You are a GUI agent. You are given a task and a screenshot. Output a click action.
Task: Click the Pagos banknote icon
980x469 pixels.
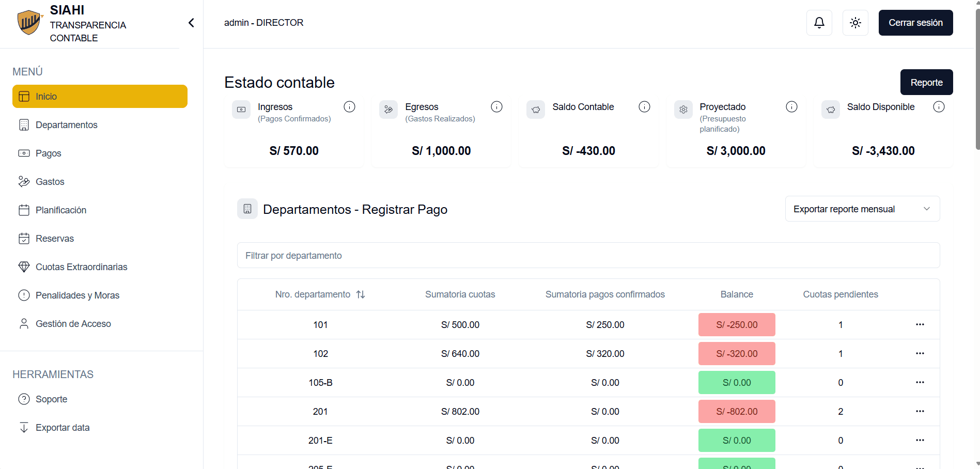pos(24,153)
